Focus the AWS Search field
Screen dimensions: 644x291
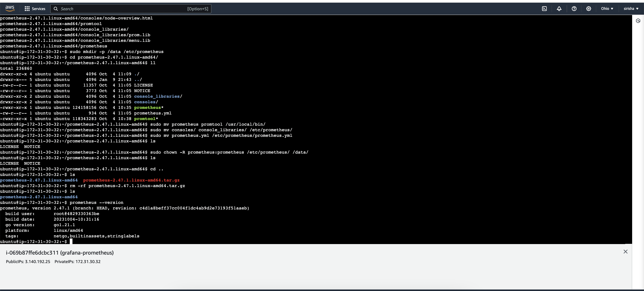(131, 9)
